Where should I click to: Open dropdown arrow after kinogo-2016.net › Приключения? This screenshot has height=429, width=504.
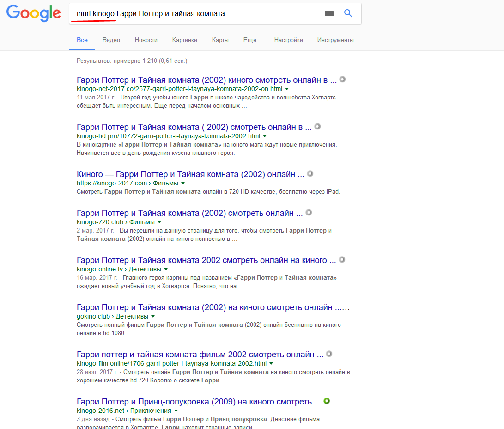[176, 411]
